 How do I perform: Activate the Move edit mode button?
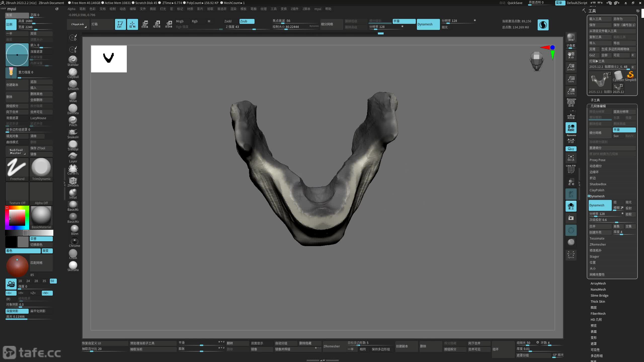coord(145,24)
